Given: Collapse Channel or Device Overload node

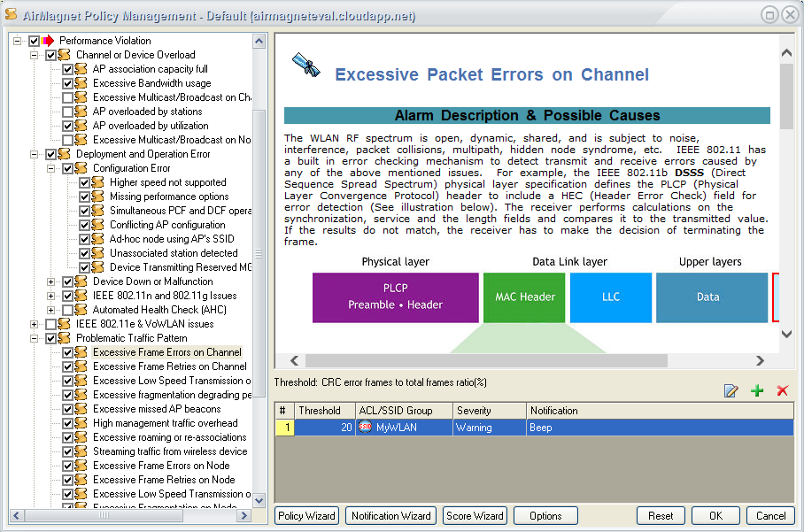Looking at the screenshot, I should tap(34, 55).
